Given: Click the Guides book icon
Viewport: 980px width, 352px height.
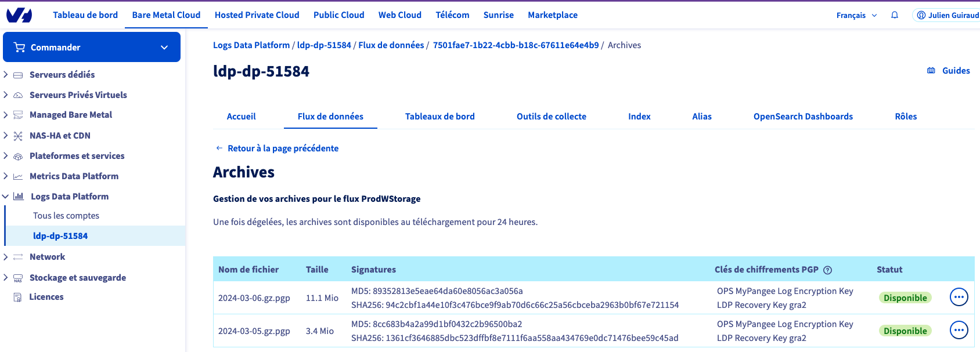Looking at the screenshot, I should tap(931, 71).
